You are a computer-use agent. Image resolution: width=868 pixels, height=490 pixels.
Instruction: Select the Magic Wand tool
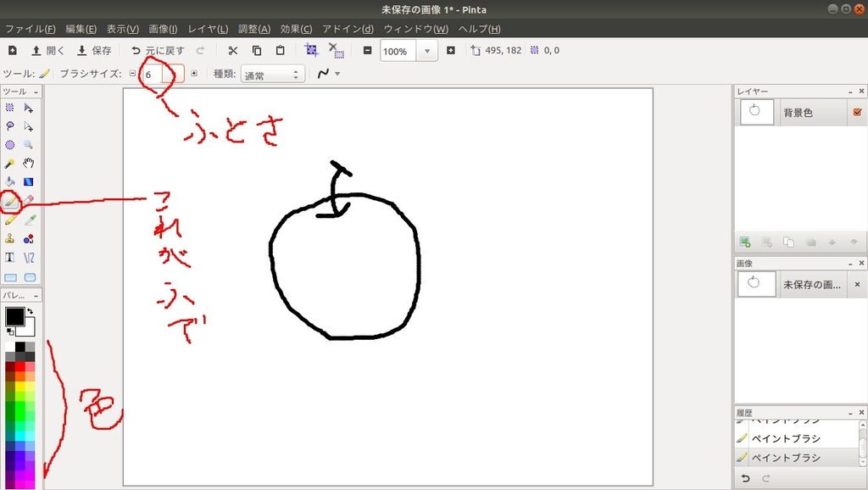10,164
